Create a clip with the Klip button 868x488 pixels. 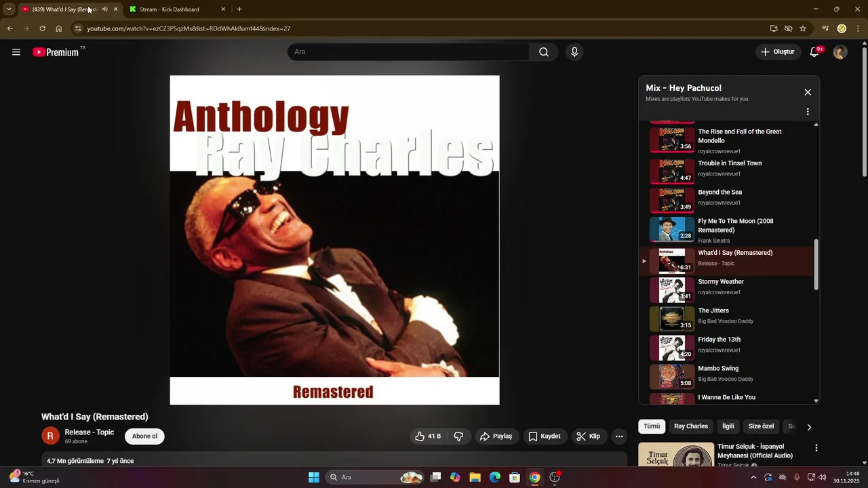click(589, 436)
